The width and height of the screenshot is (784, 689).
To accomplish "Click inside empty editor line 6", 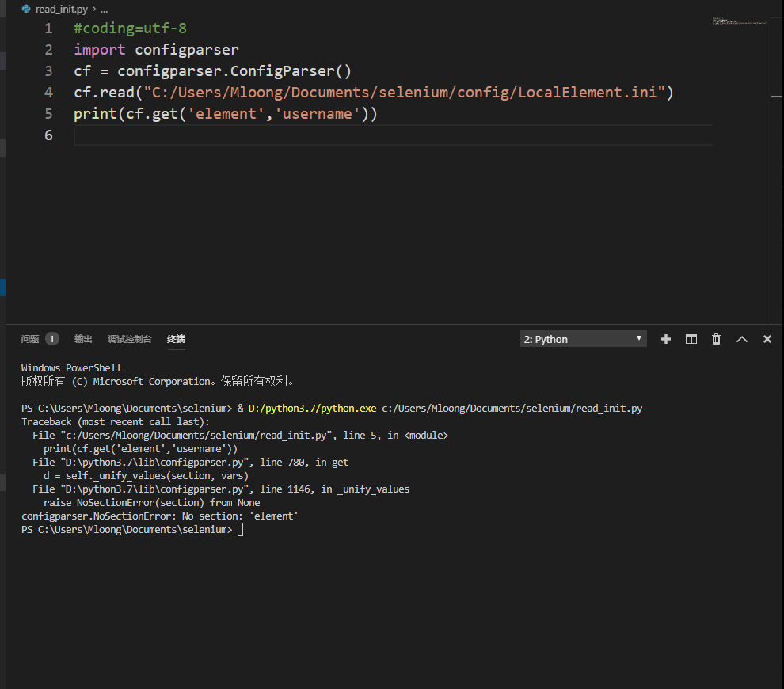I will (393, 135).
